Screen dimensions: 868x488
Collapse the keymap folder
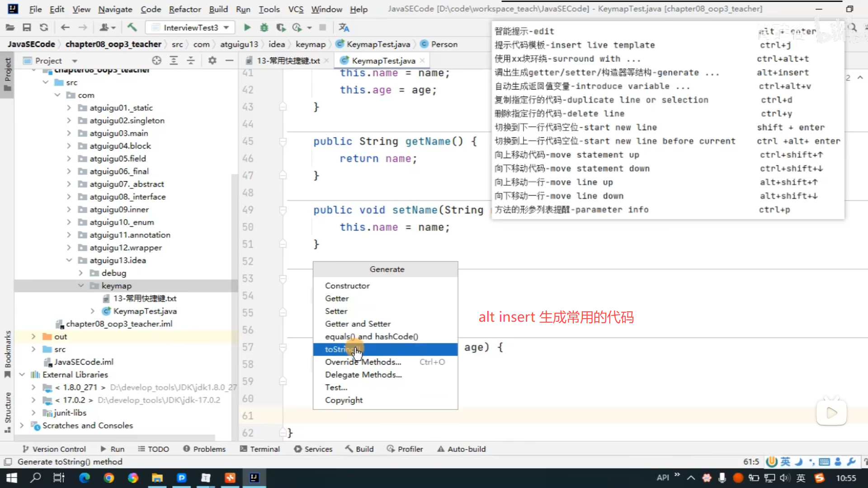81,286
